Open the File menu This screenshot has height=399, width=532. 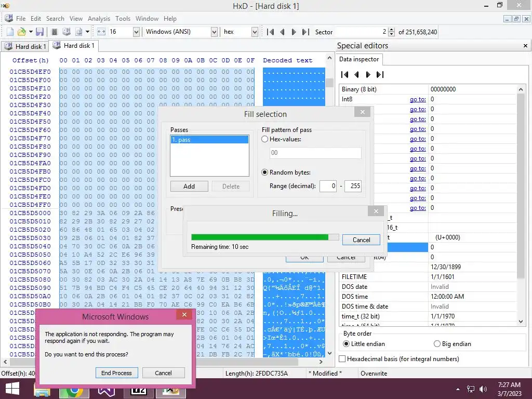tap(21, 19)
